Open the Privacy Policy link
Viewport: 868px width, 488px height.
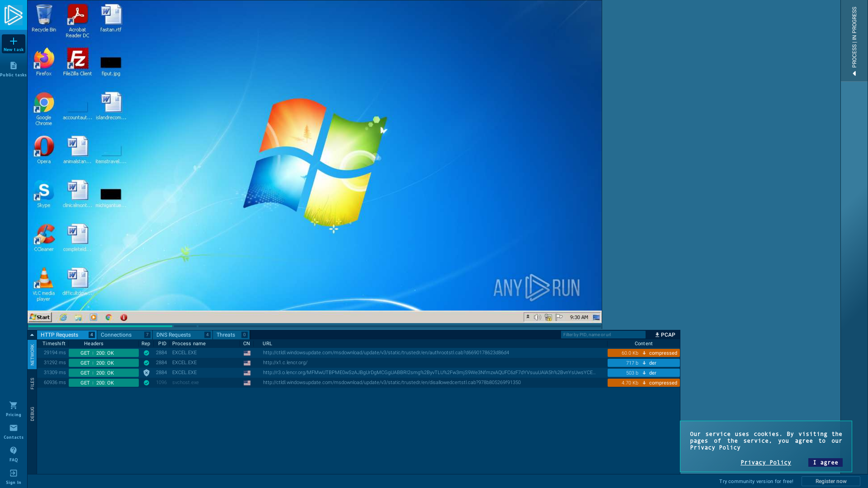coord(765,462)
